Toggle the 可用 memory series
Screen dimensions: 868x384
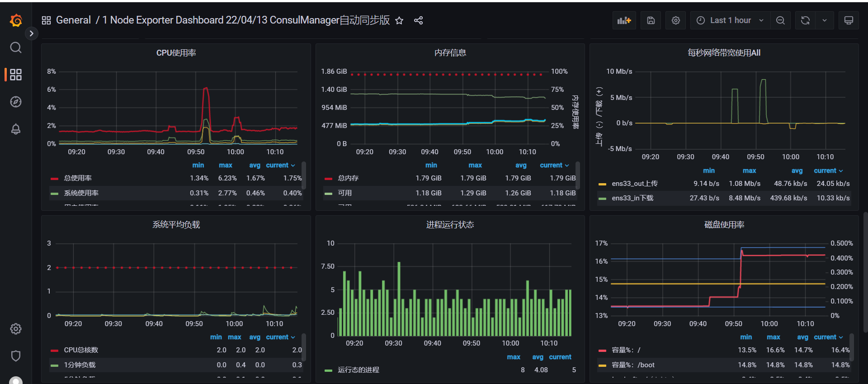[x=344, y=193]
